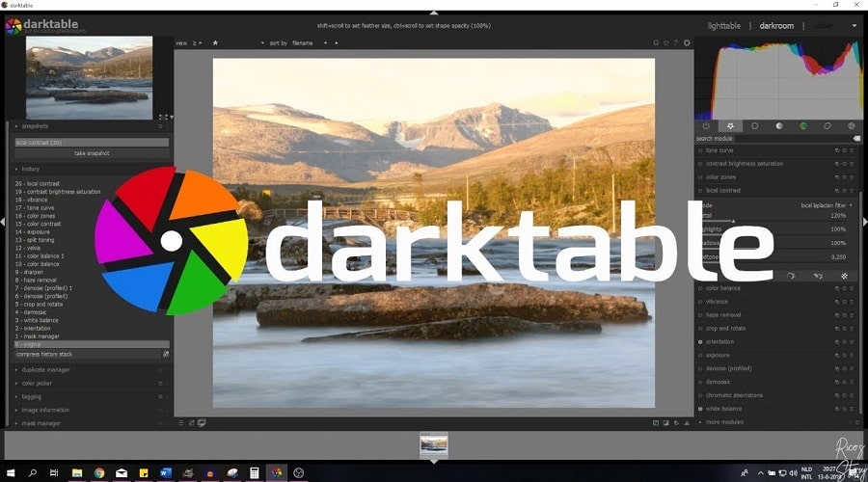868x482 pixels.
Task: Open the other views menu
Action: click(825, 25)
